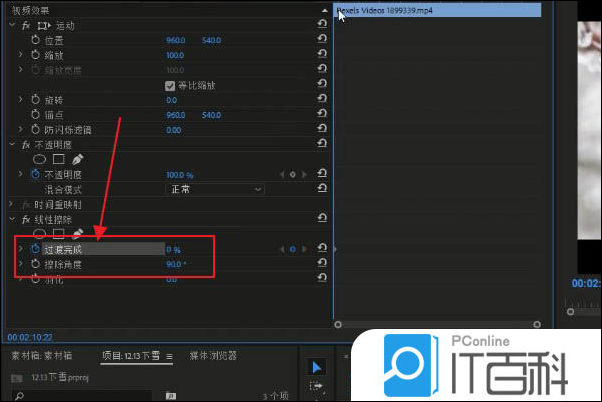Select the Track Select Forward tool
The image size is (602, 402).
(316, 385)
